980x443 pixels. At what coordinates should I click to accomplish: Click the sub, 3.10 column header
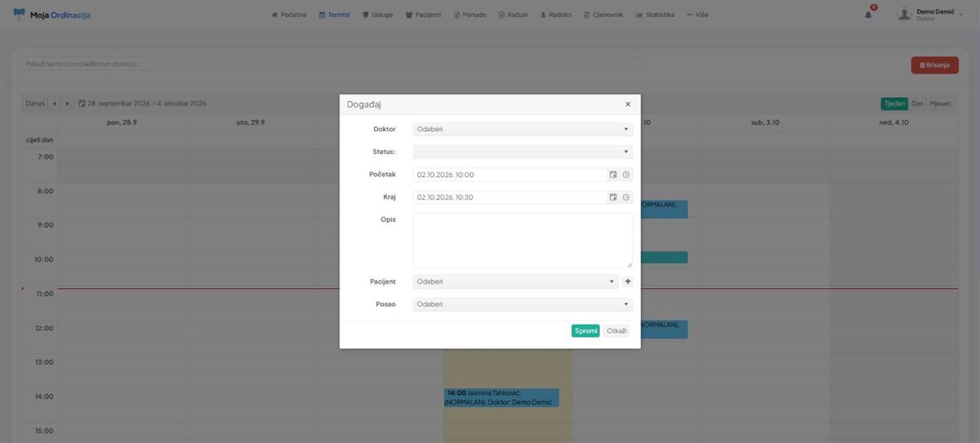click(765, 123)
